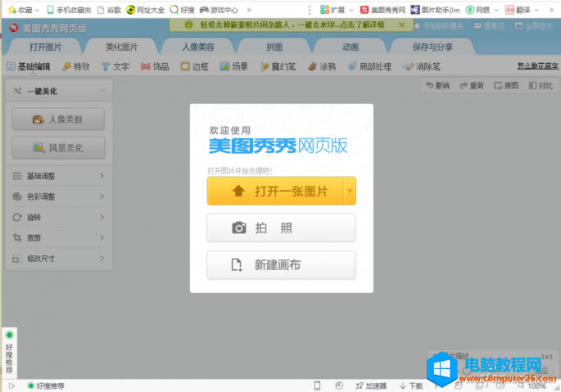Click the camera 拍照 button
Viewport: 561px width, 392px height.
tap(281, 228)
